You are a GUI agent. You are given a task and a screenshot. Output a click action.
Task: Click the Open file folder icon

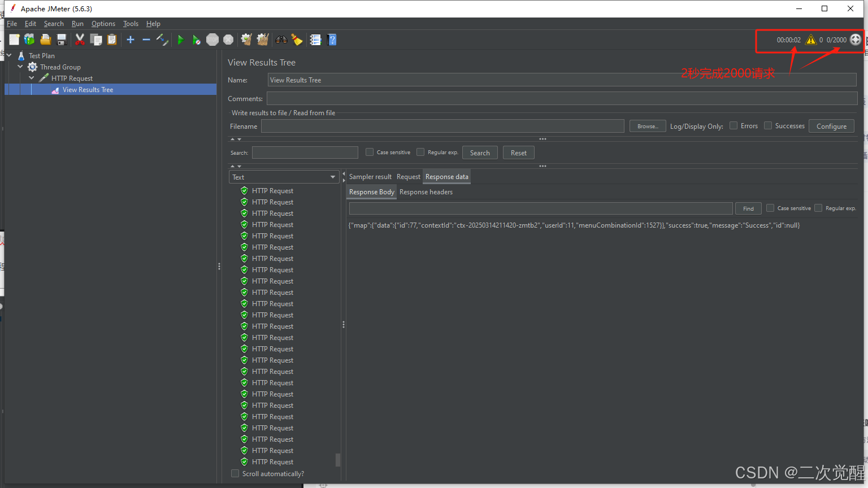pos(46,40)
